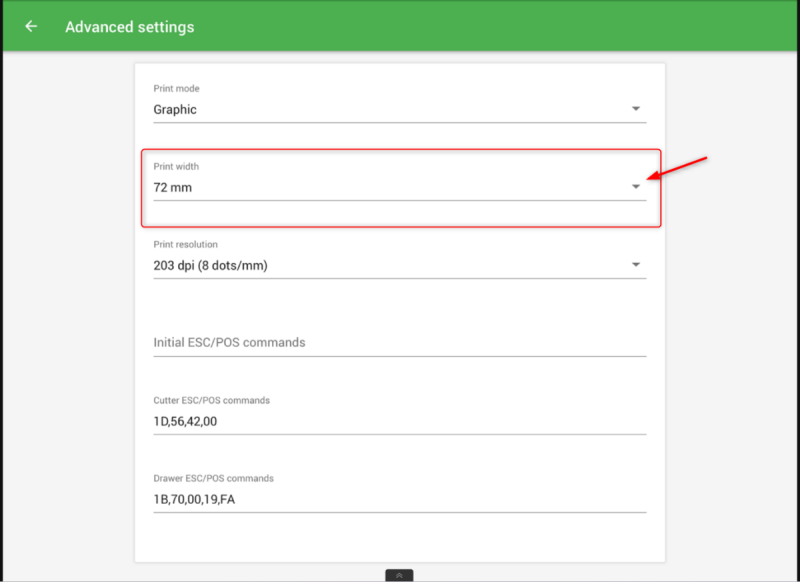Click the drawer command value 1B,70,00,19,FA
The width and height of the screenshot is (800, 582).
[194, 498]
